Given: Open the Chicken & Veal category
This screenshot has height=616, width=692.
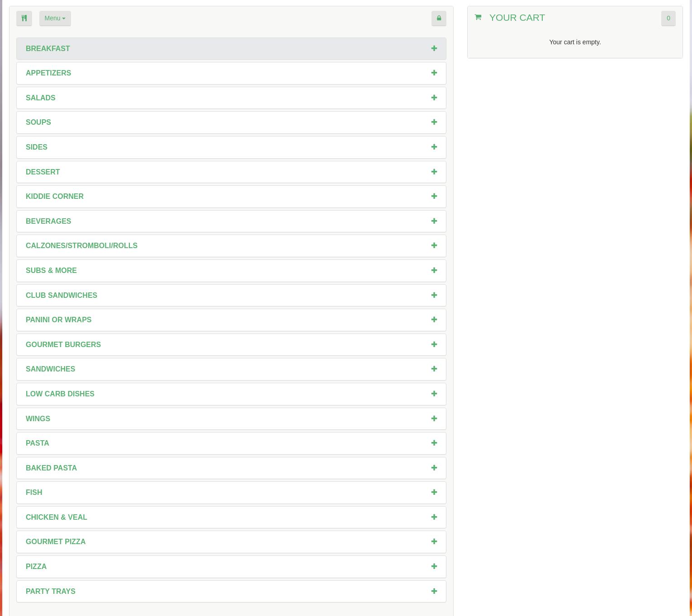Looking at the screenshot, I should tap(231, 517).
